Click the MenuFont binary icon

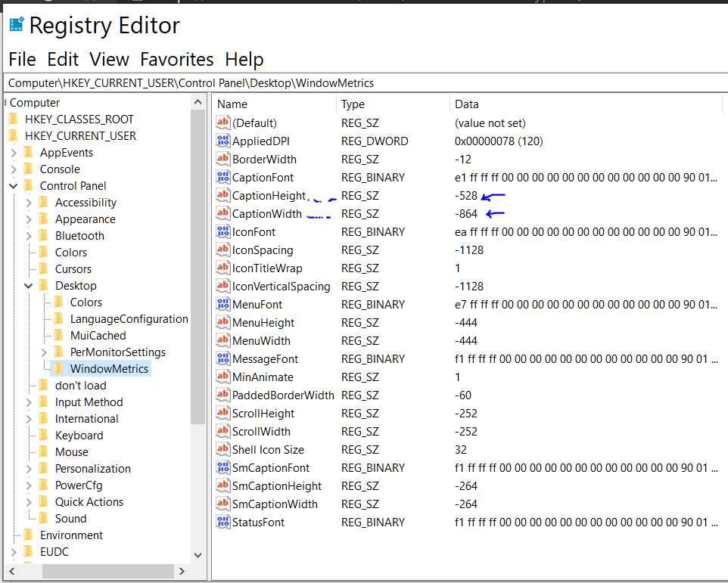[222, 304]
